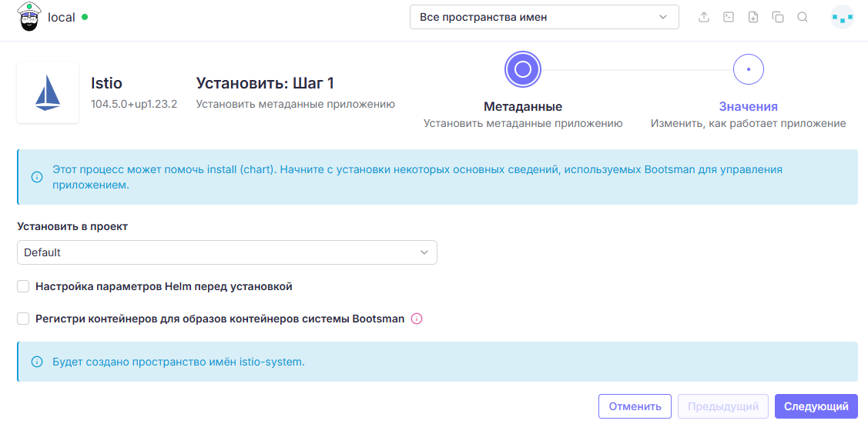Click label Настройка параметров Helm перед установкой

click(x=164, y=286)
